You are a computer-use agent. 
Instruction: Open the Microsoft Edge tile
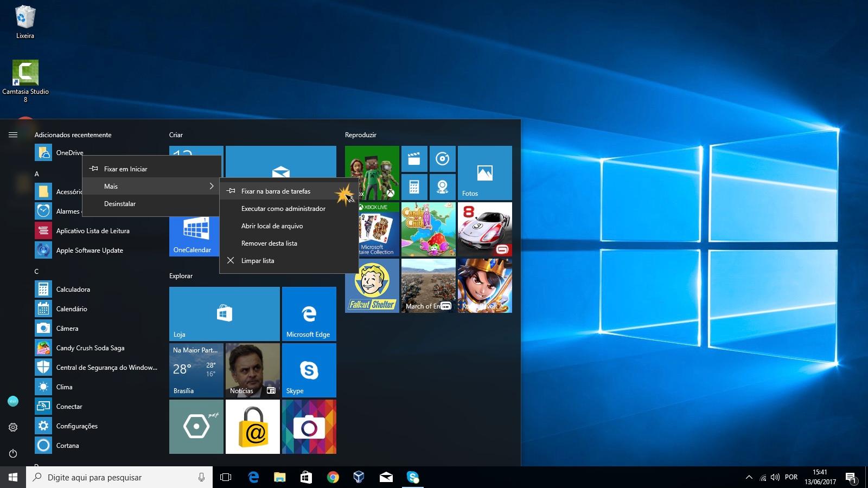tap(309, 314)
